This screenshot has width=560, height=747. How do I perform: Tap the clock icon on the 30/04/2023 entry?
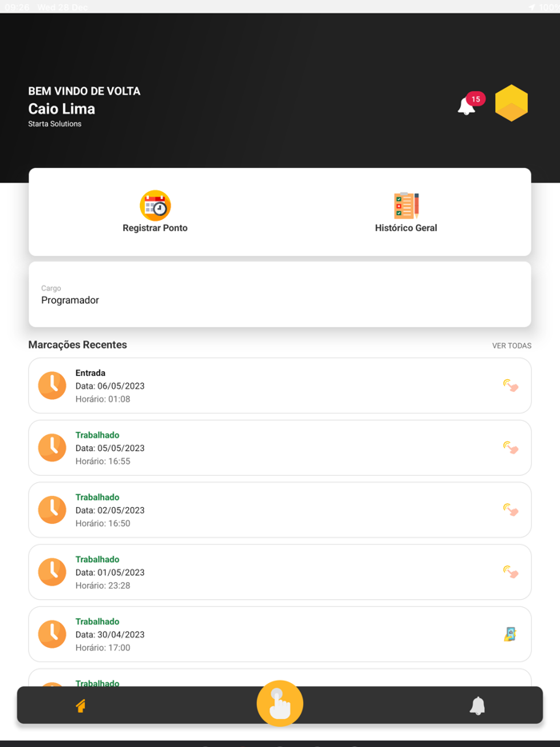[x=53, y=634]
